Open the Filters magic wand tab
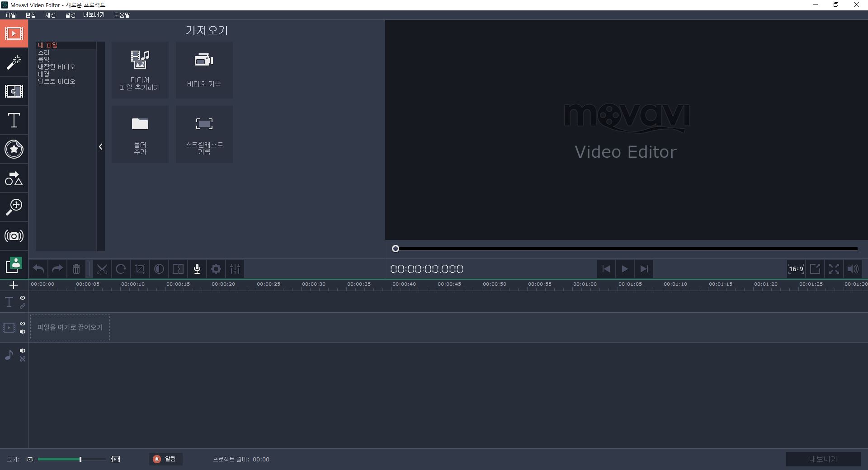This screenshot has height=470, width=868. (14, 62)
